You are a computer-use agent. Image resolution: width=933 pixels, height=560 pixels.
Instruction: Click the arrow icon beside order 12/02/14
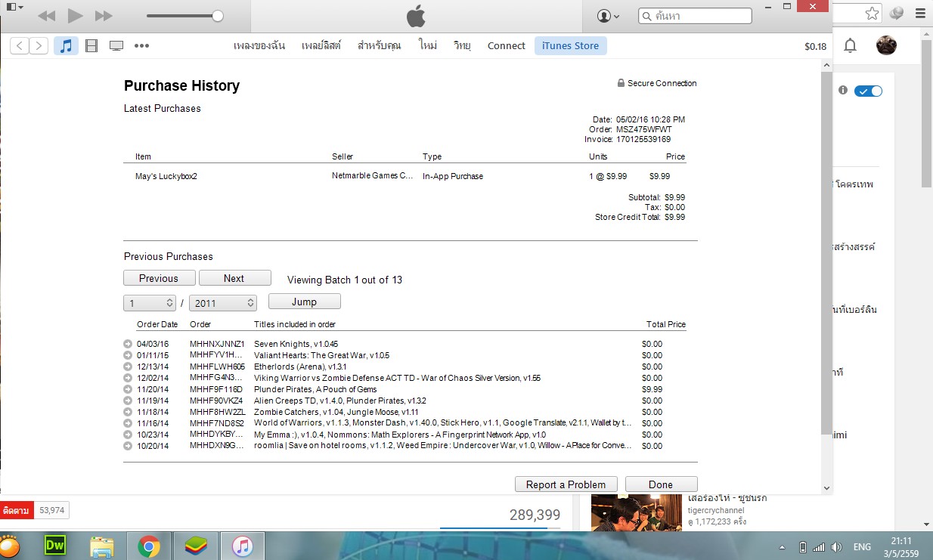[128, 378]
